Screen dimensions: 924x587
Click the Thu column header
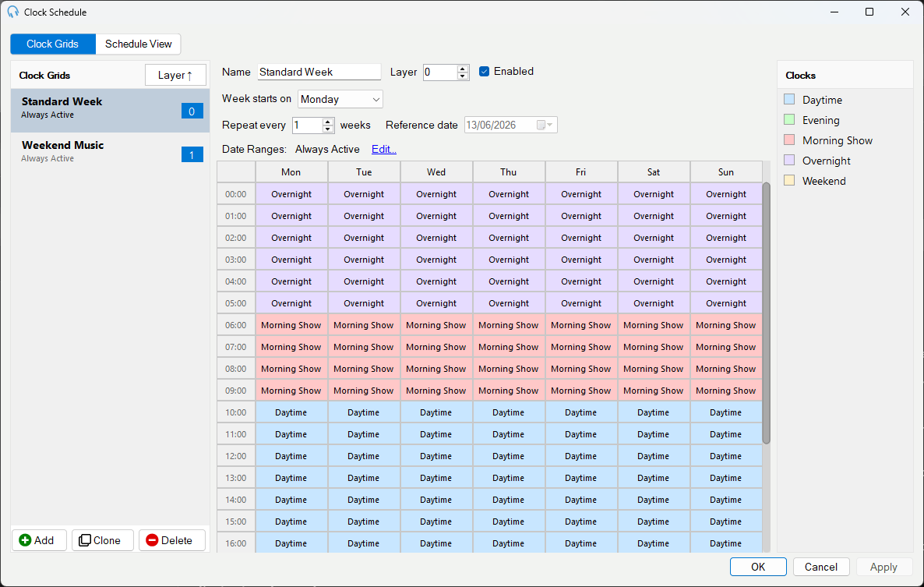509,172
